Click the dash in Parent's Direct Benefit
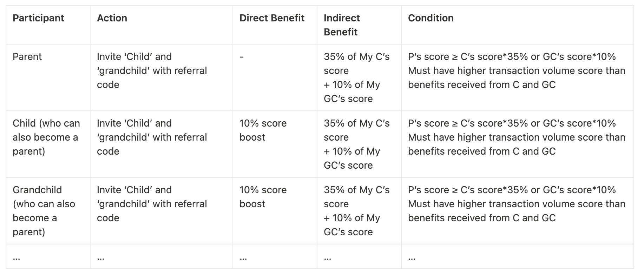 tap(242, 57)
